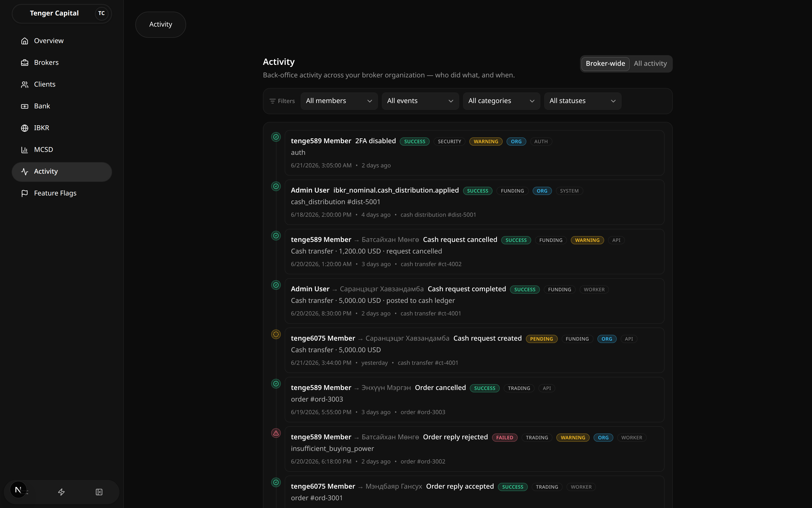Image resolution: width=812 pixels, height=508 pixels.
Task: Click the Feature Flags flag icon
Action: (24, 193)
